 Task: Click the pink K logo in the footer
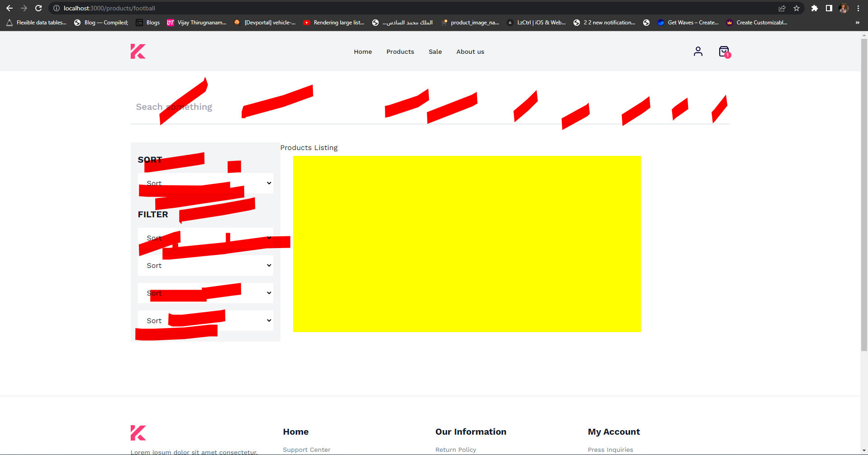pyautogui.click(x=138, y=432)
